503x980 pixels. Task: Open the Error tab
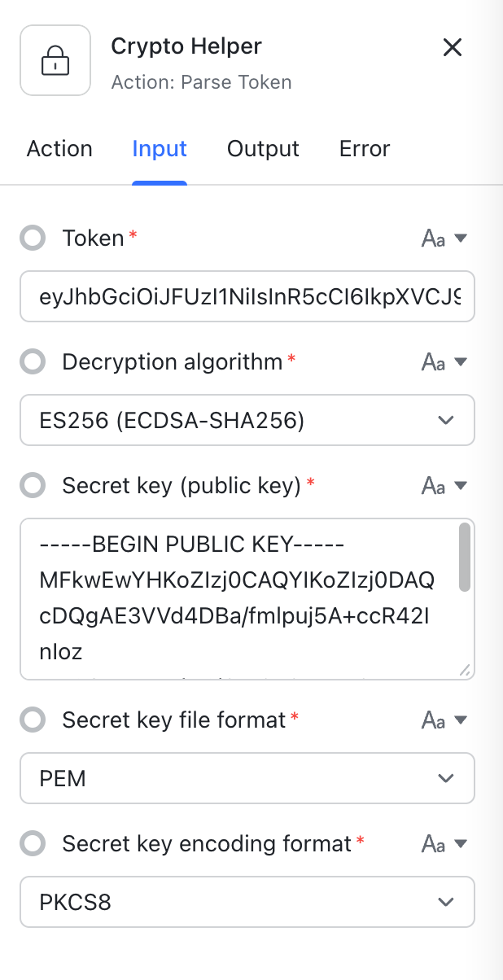(364, 149)
